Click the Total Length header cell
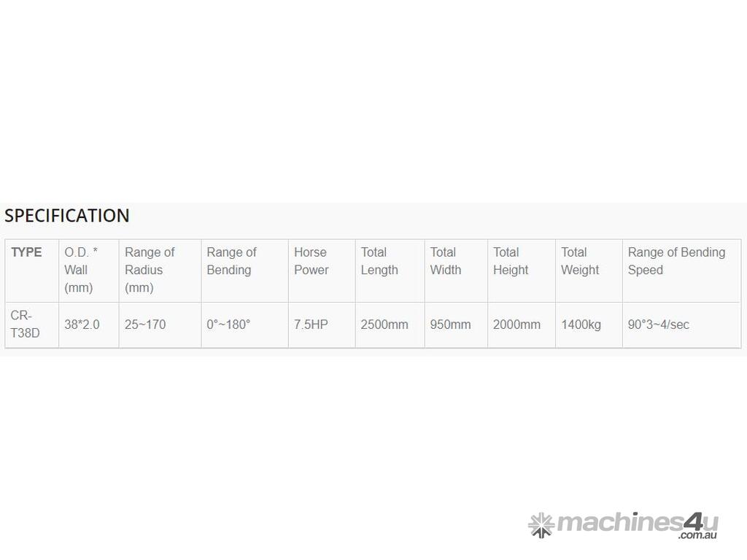 (x=379, y=261)
